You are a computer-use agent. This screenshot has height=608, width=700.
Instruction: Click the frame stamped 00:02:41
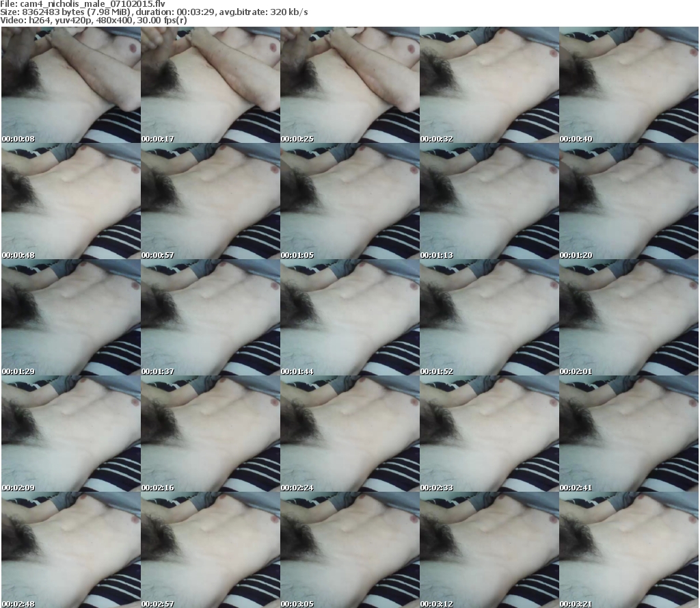click(x=629, y=434)
